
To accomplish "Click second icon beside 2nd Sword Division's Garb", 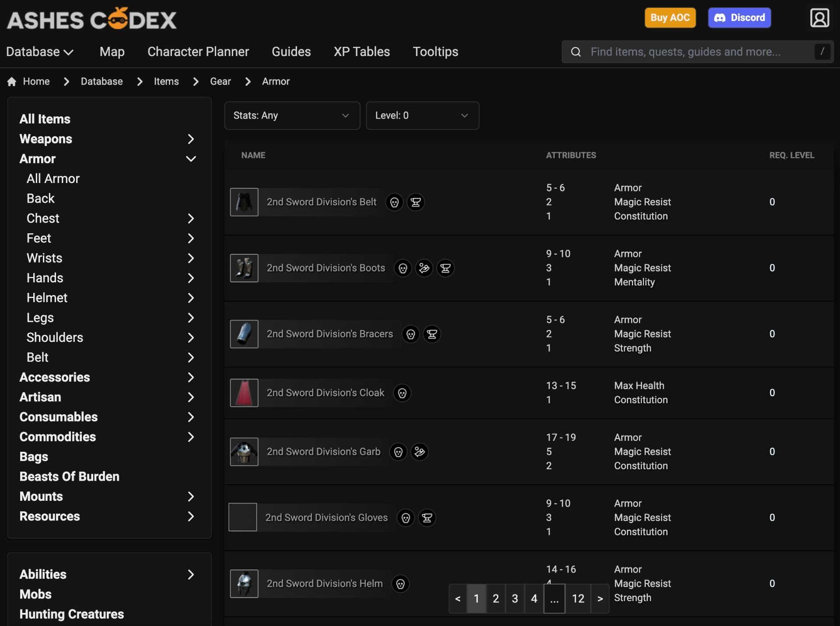I will point(420,452).
